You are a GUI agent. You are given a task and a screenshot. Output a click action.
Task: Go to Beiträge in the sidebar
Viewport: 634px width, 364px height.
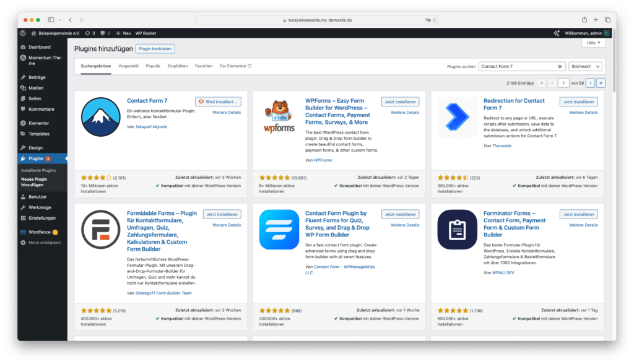(x=37, y=77)
